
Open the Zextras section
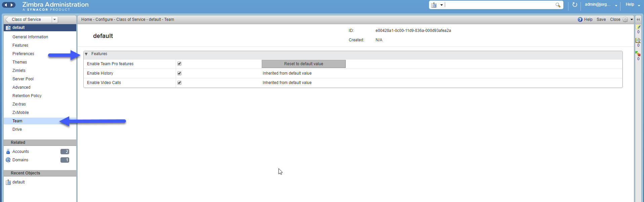(x=19, y=104)
